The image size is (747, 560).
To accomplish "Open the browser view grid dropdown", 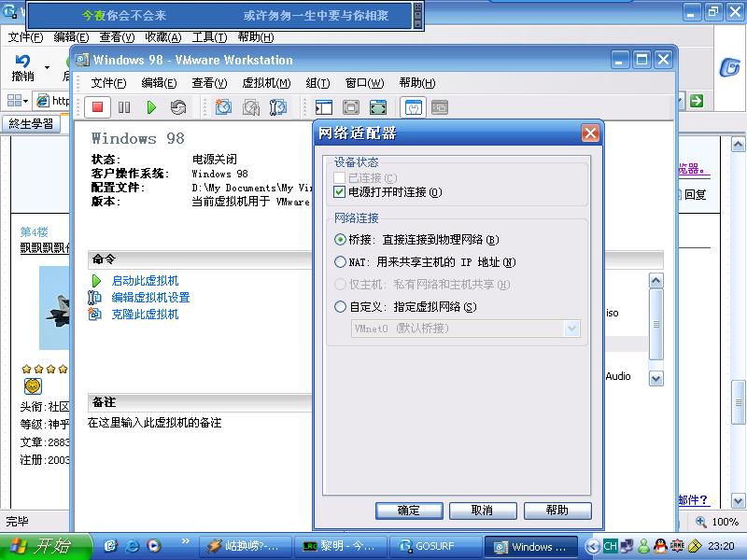I will coord(17,101).
